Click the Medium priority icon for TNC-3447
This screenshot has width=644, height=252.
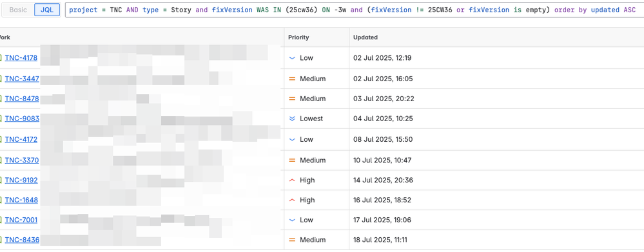pos(293,79)
